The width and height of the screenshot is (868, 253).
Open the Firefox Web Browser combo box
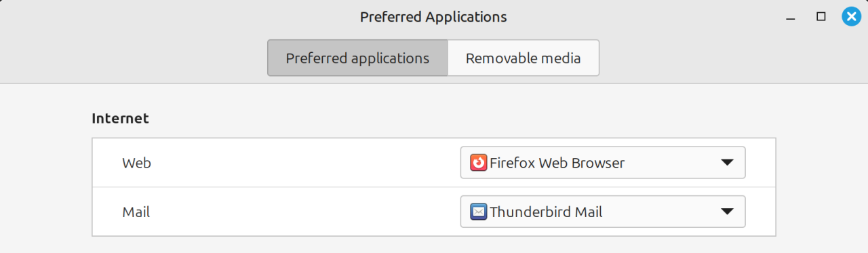click(x=603, y=163)
